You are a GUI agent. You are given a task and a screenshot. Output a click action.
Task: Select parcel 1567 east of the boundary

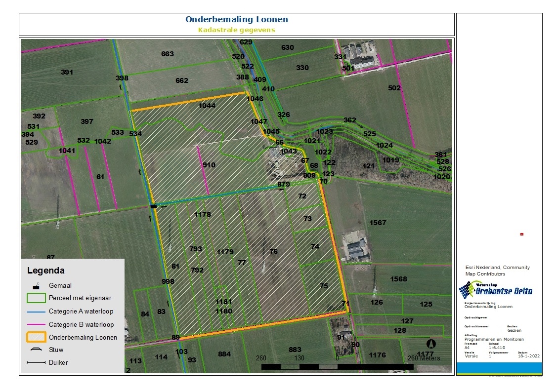pyautogui.click(x=378, y=223)
